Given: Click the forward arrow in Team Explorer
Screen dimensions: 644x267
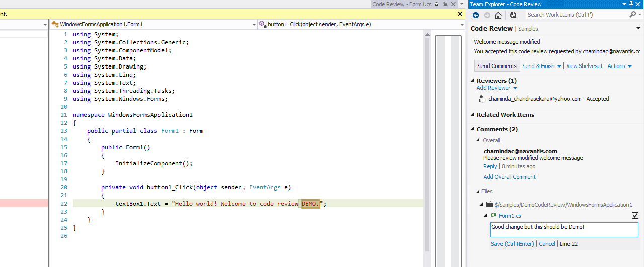Looking at the screenshot, I should coord(487,15).
